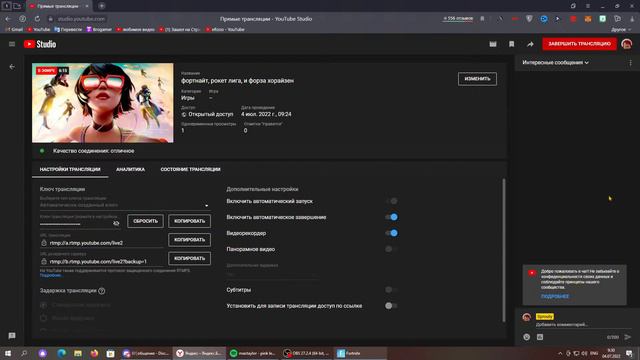Click the share arrow icon in Studio header
The width and height of the screenshot is (640, 360).
(x=530, y=44)
